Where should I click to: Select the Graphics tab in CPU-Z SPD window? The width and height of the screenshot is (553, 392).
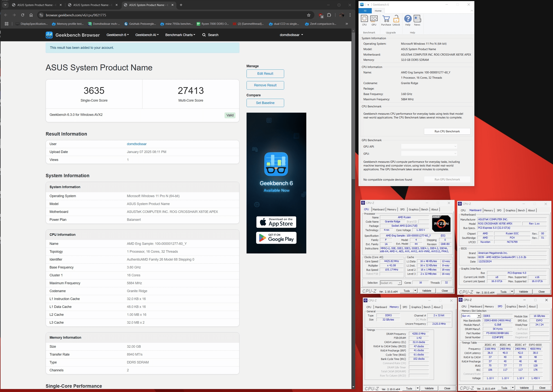[x=511, y=307]
